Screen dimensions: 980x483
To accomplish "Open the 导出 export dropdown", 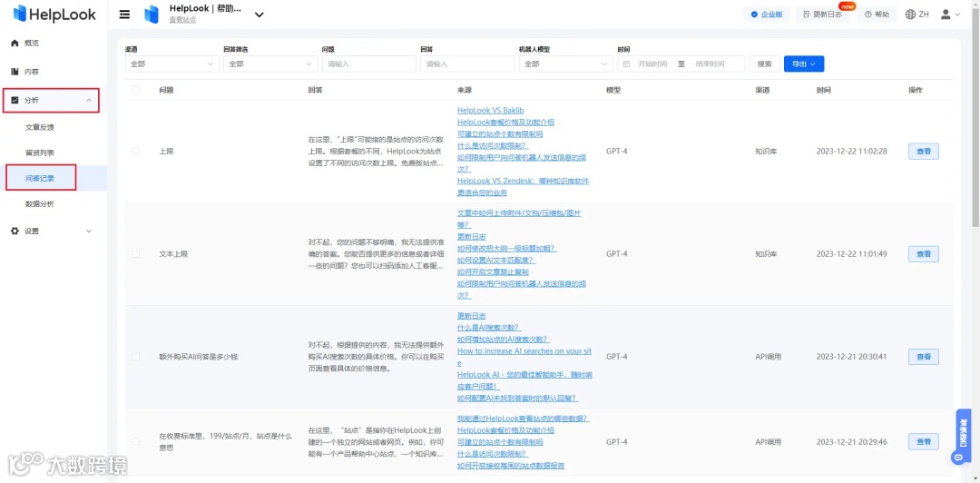I will 804,64.
